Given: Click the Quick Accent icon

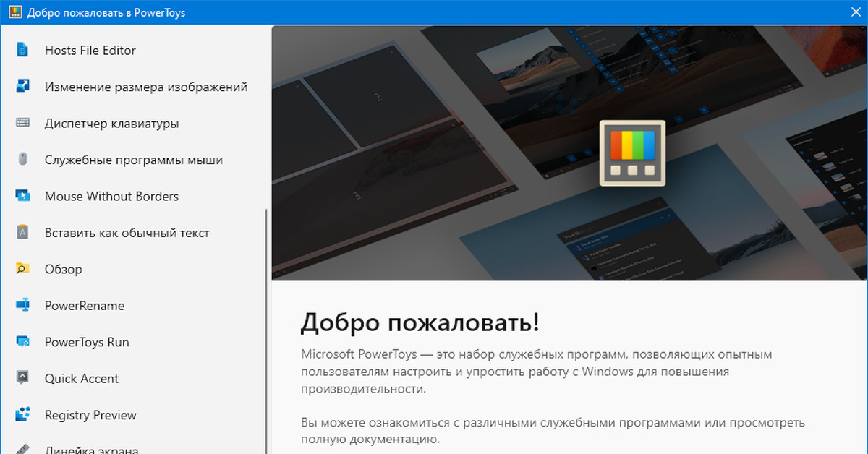Looking at the screenshot, I should pyautogui.click(x=22, y=378).
